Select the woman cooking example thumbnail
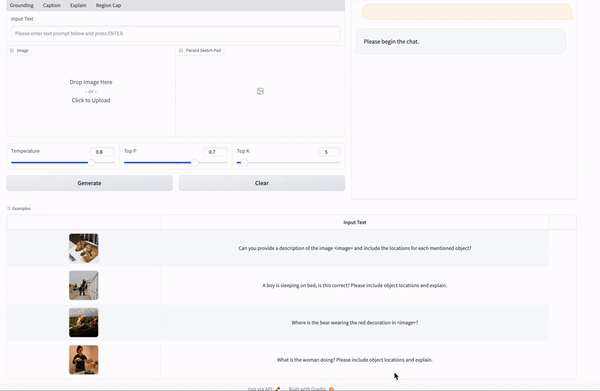Viewport: 600px width, 391px height. tap(83, 360)
